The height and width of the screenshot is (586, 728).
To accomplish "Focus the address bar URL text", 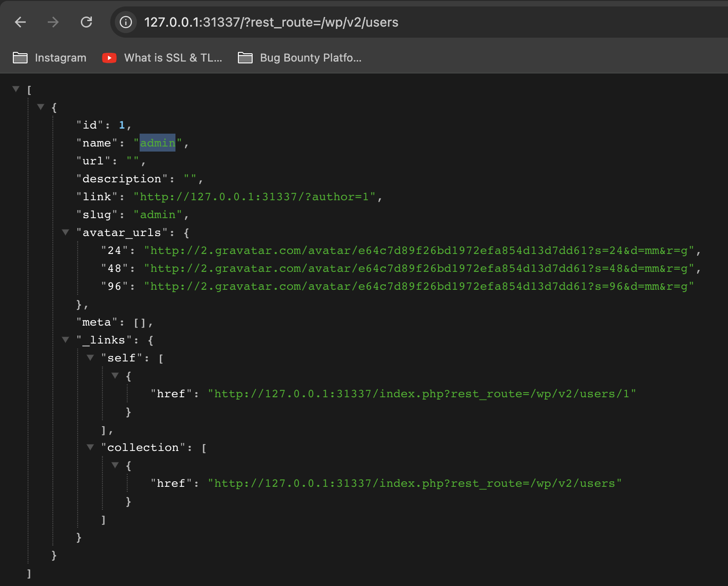I will 271,22.
